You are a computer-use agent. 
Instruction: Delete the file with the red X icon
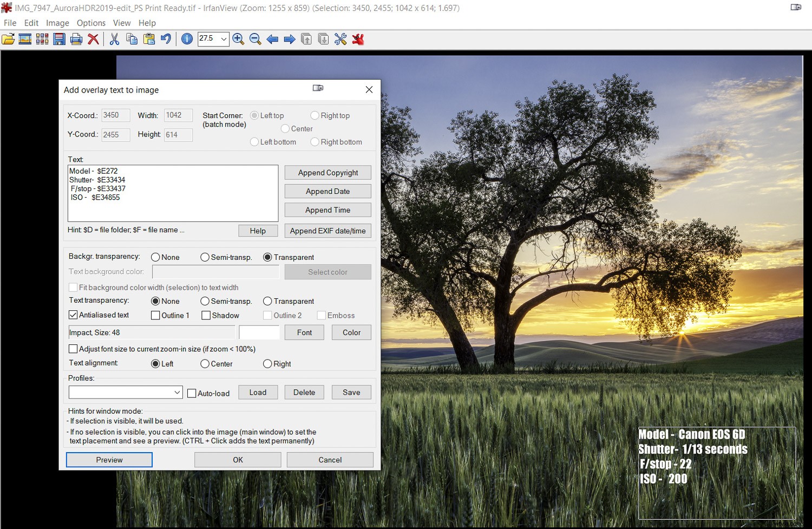tap(94, 38)
